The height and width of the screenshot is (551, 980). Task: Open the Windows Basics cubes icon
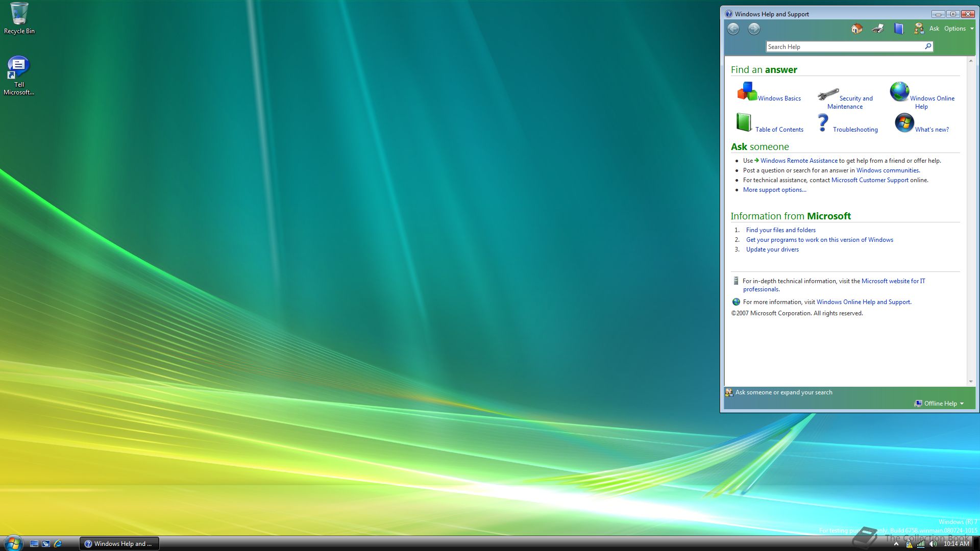tap(747, 92)
